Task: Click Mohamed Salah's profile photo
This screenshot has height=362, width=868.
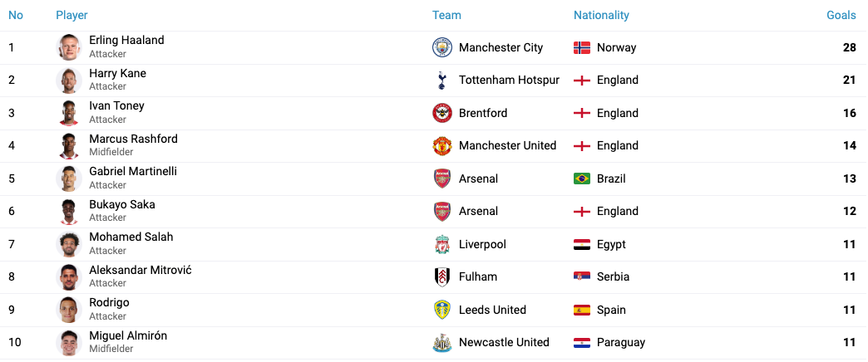Action: pyautogui.click(x=69, y=244)
